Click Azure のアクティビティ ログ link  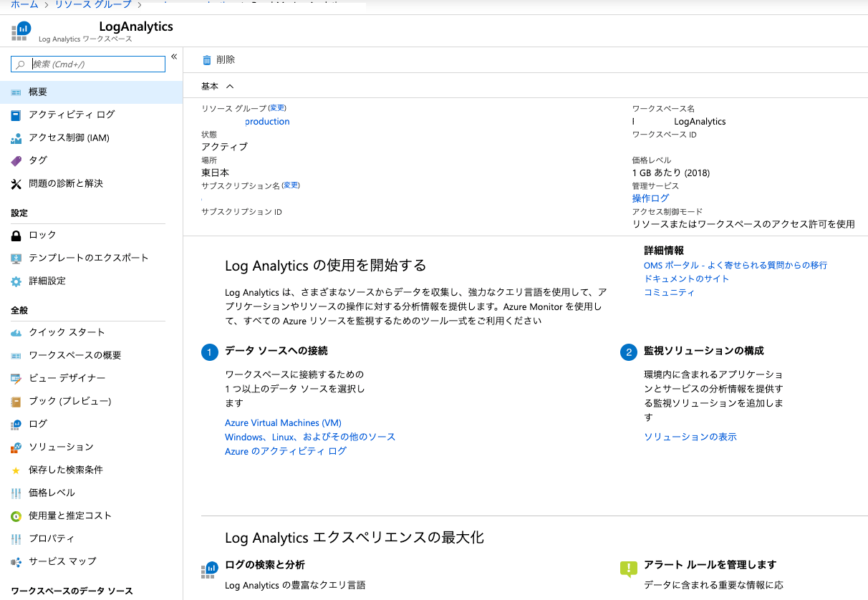286,451
